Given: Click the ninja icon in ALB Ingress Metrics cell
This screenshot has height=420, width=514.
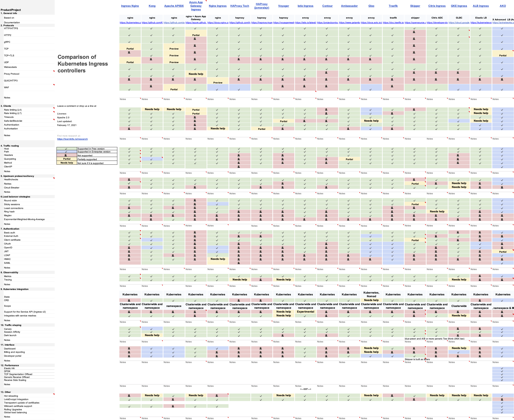Looking at the screenshot, I should (480, 276).
